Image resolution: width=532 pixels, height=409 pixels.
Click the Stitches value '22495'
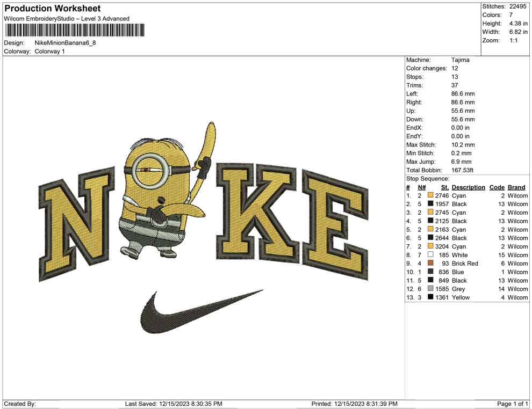517,6
